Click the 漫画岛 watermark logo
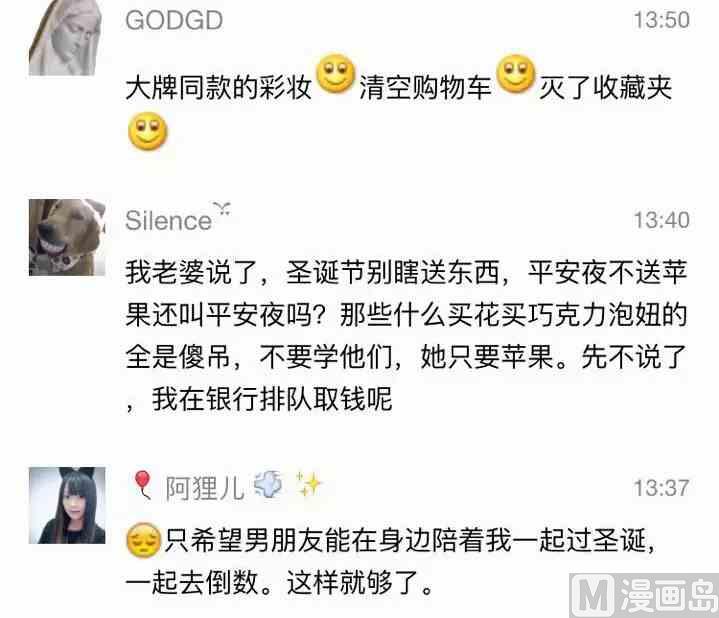 pos(644,595)
